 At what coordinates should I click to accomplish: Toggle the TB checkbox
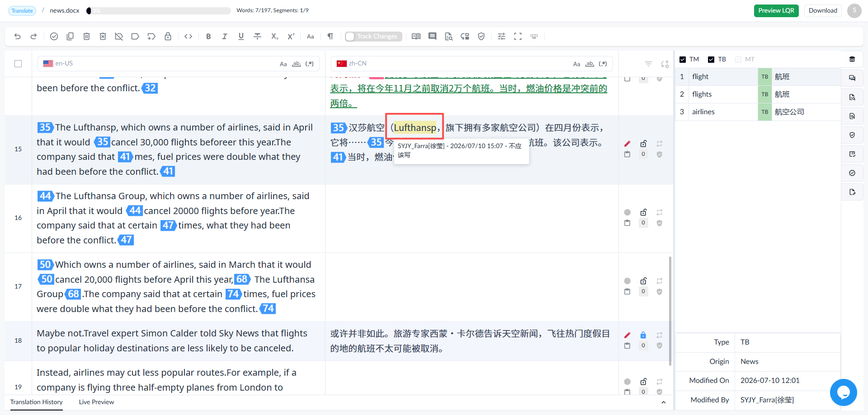click(x=711, y=60)
